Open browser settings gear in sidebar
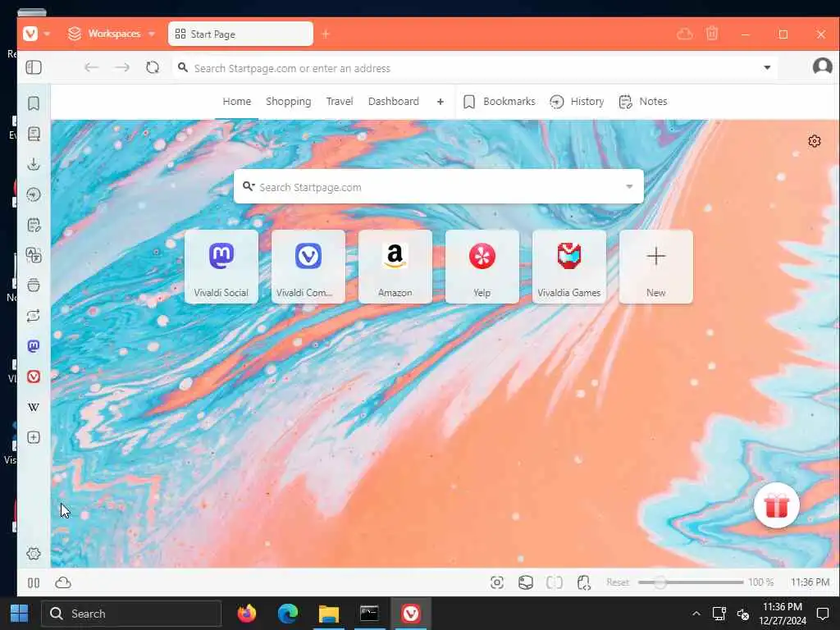 [x=34, y=554]
